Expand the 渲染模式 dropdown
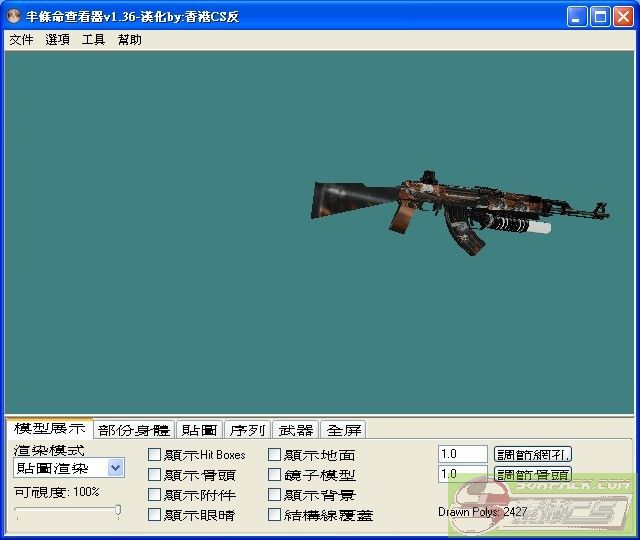 click(x=115, y=468)
